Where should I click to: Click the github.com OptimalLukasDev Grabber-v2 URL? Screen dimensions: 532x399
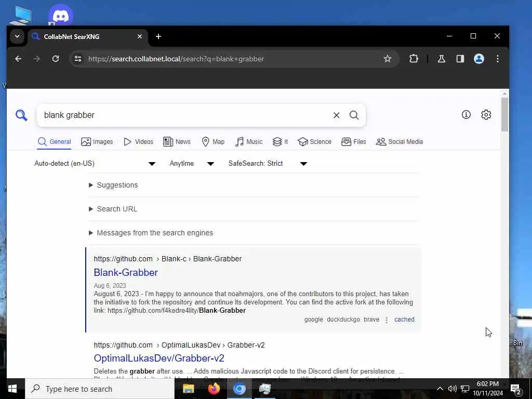[x=179, y=345]
